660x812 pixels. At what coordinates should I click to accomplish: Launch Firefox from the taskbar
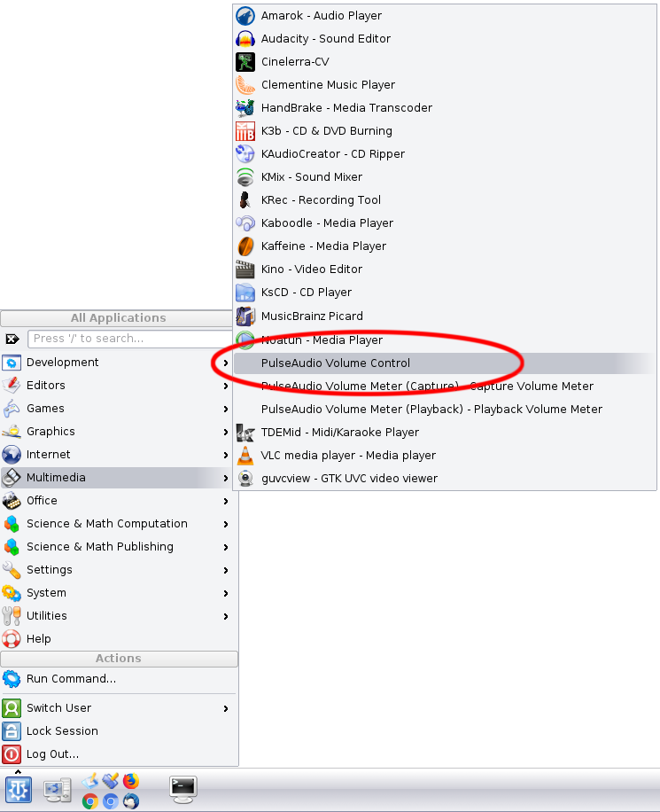pyautogui.click(x=131, y=780)
